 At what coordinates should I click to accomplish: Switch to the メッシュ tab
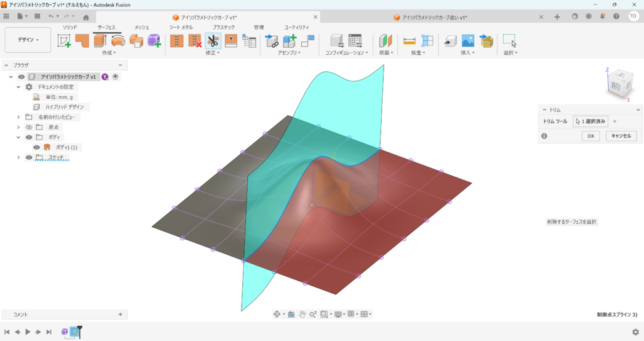click(142, 28)
